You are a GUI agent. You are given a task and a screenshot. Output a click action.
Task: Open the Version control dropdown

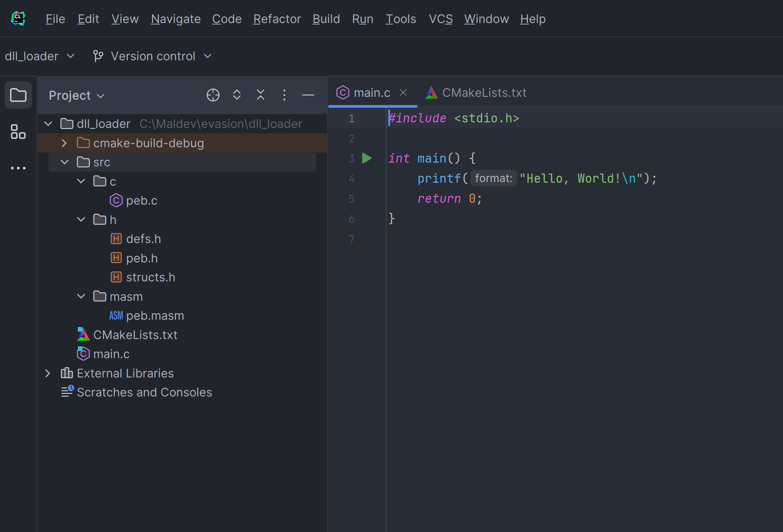tap(152, 56)
